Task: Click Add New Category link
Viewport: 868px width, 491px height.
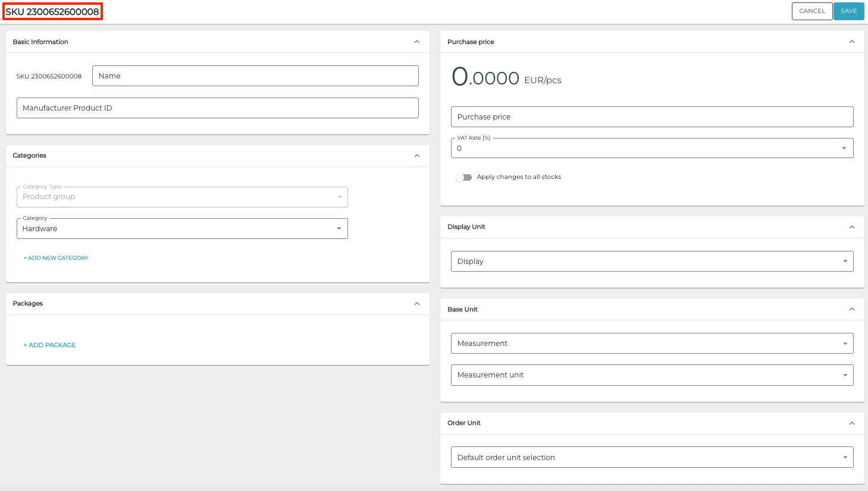Action: coord(56,258)
